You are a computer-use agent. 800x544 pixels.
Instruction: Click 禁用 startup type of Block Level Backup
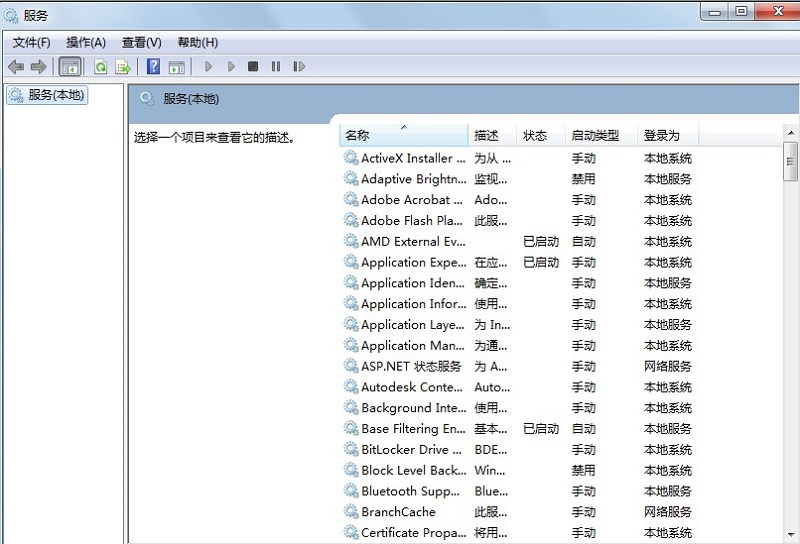(584, 471)
